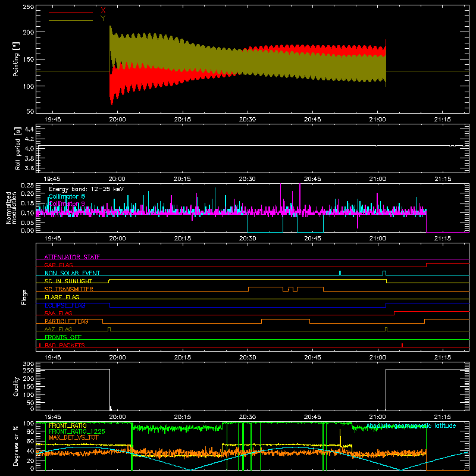Click the PARTICLE_FLAG label
476x476 pixels.
[x=67, y=321]
